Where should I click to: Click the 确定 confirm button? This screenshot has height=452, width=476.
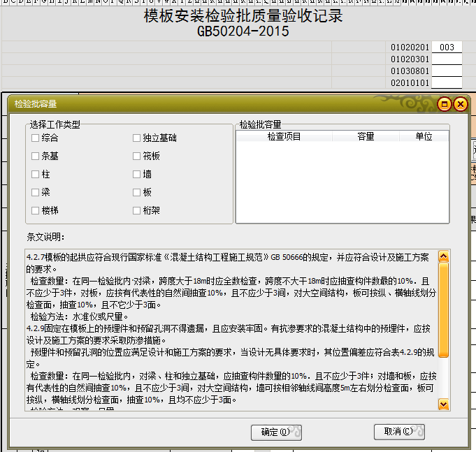click(x=276, y=432)
